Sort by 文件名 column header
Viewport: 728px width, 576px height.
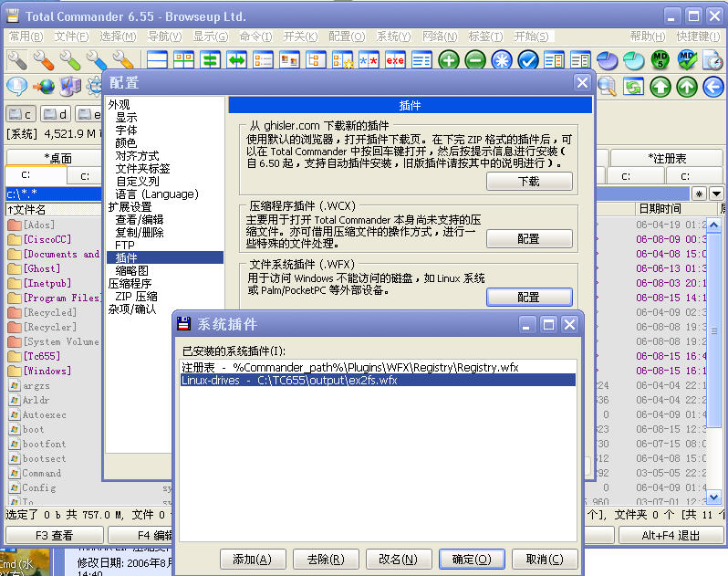pos(54,210)
